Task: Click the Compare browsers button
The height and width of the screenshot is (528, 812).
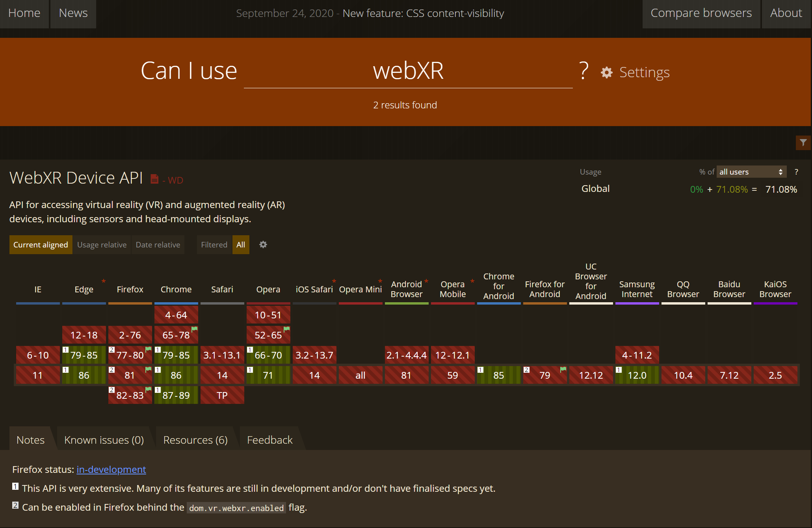Action: click(x=701, y=13)
